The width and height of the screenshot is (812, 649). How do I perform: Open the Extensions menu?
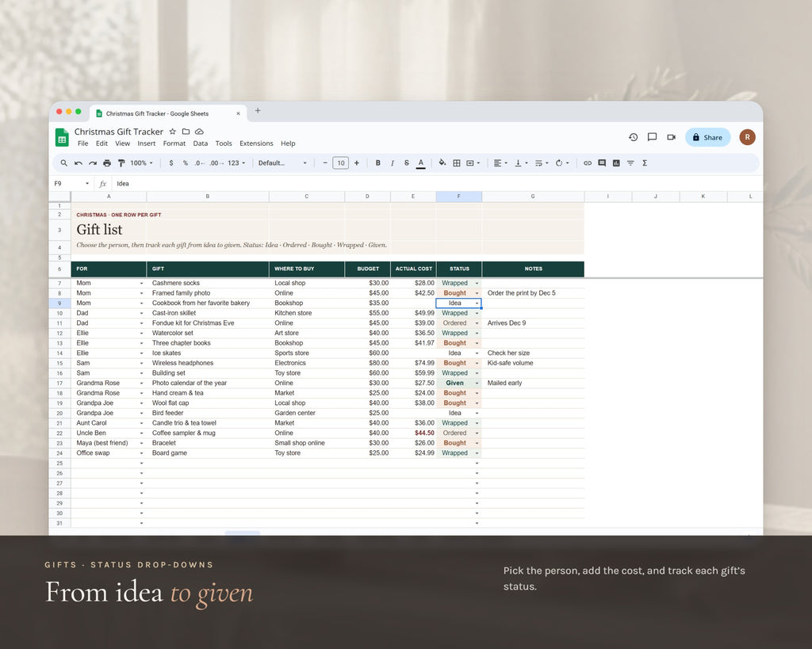point(256,143)
